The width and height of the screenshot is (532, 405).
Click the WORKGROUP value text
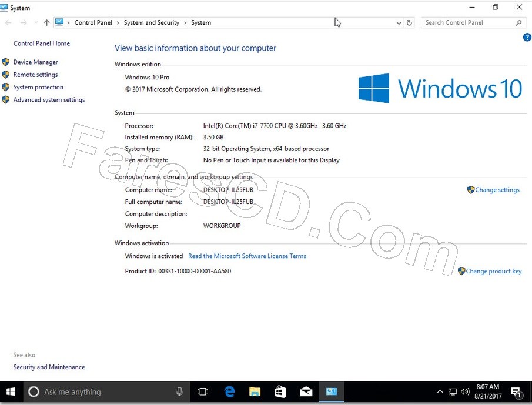coord(222,226)
